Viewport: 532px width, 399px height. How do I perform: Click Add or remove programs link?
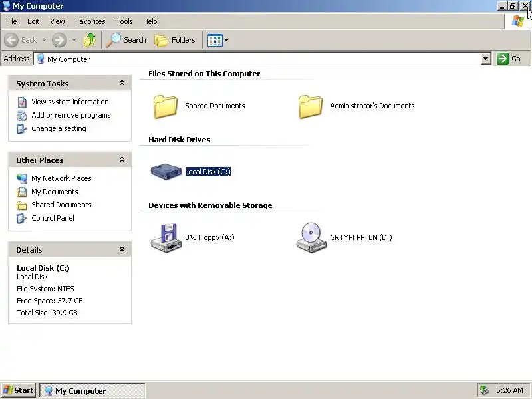point(71,115)
